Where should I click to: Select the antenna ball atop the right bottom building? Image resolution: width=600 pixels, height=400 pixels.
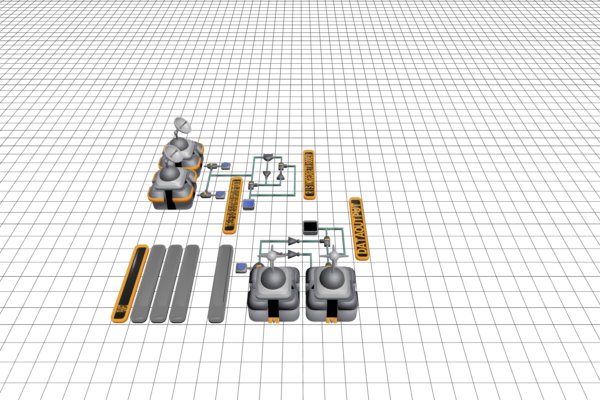(334, 256)
